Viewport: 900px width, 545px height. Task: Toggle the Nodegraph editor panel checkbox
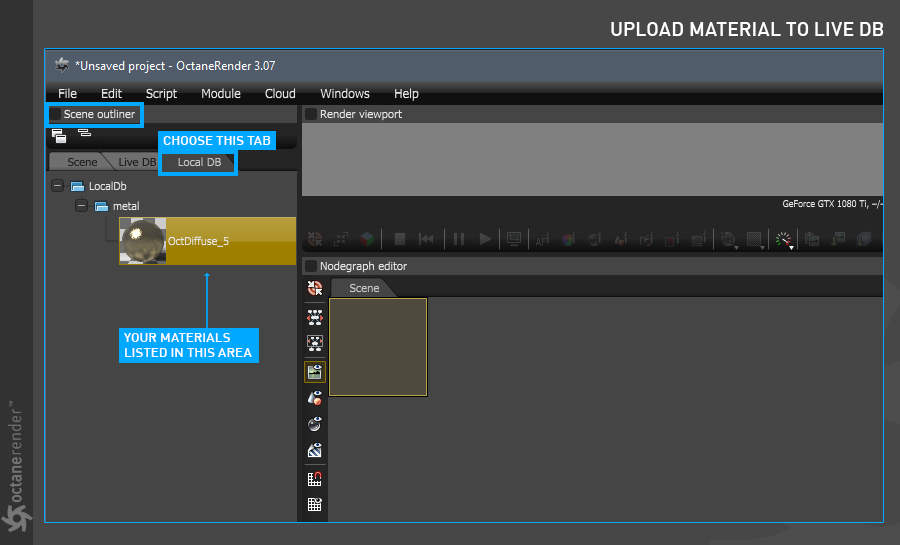click(311, 266)
